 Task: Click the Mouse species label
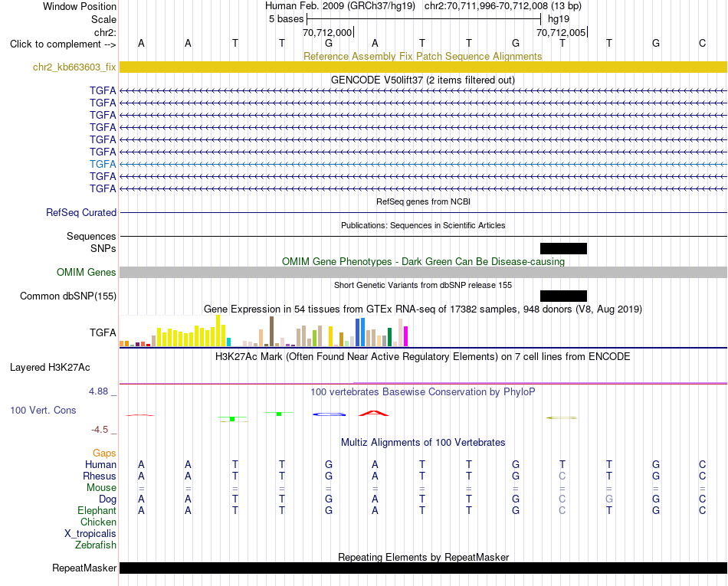tap(101, 488)
